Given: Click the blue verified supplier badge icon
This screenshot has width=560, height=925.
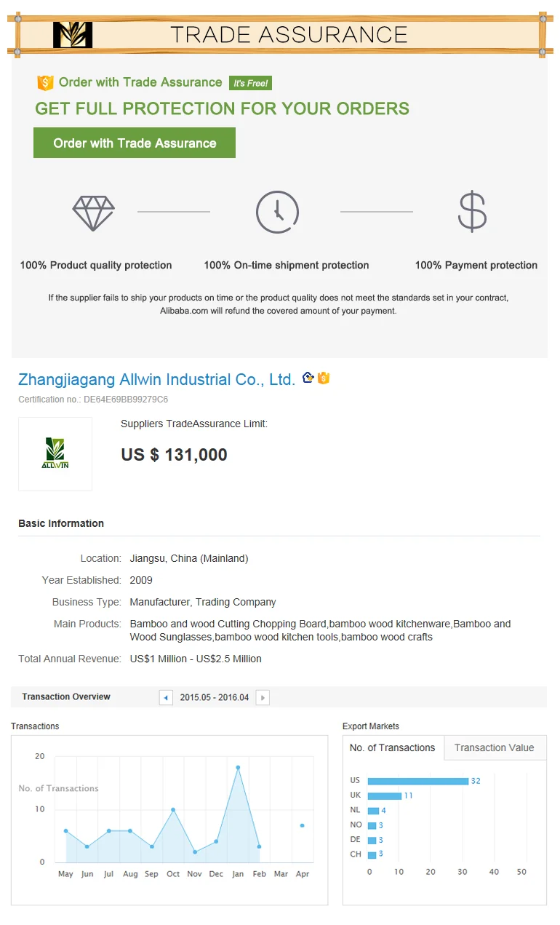Looking at the screenshot, I should click(x=308, y=378).
